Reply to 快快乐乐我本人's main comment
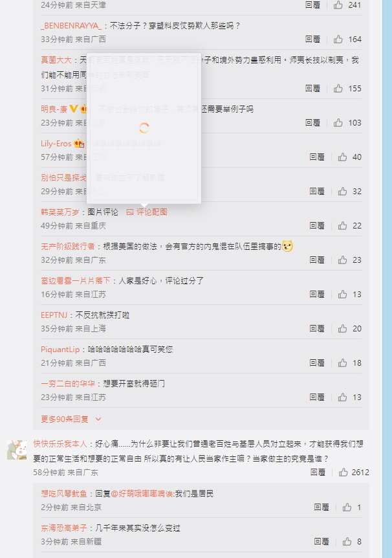The image size is (392, 558). click(318, 473)
